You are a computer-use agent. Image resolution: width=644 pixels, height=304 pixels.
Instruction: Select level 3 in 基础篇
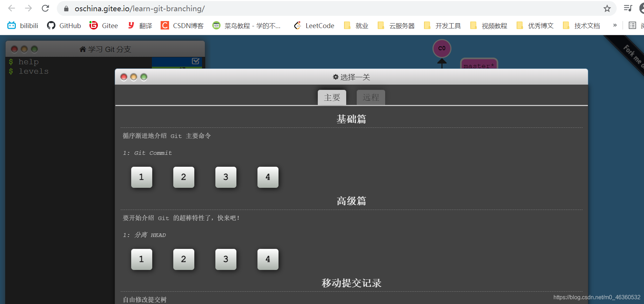[x=226, y=177]
